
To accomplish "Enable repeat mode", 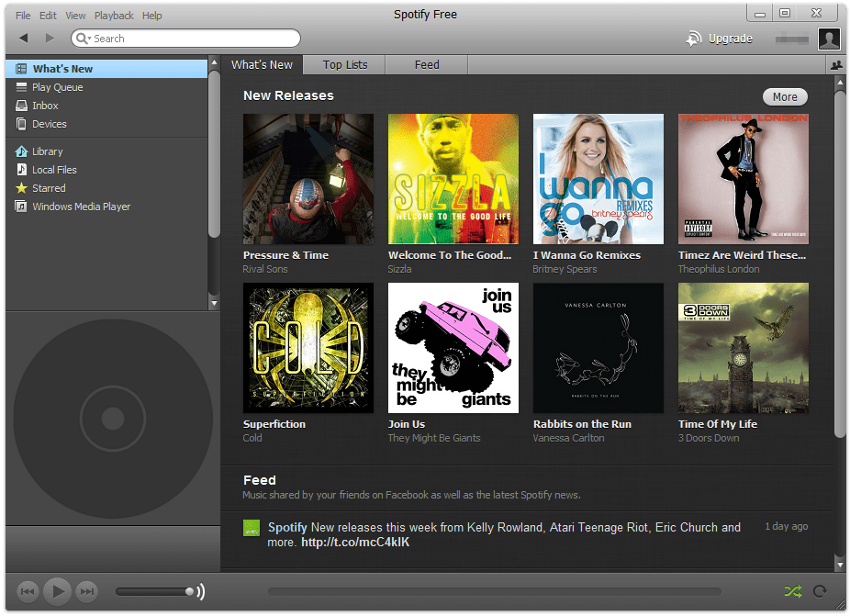I will 818,591.
